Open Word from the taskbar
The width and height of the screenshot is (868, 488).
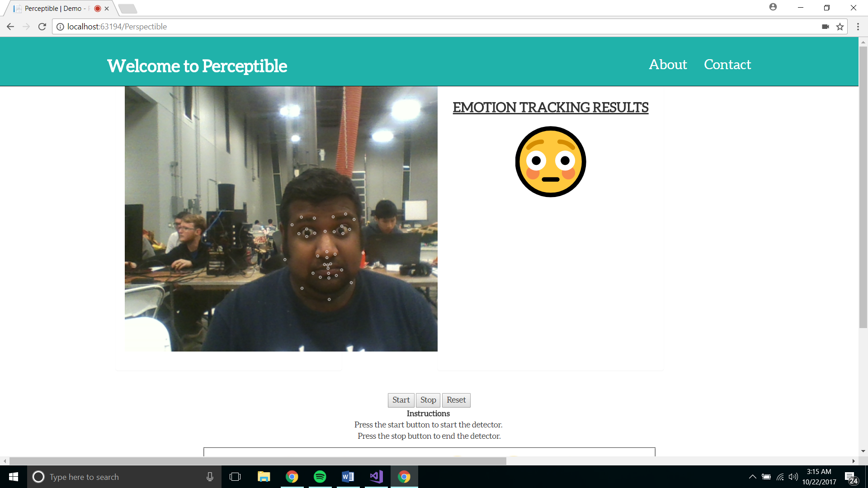(348, 477)
